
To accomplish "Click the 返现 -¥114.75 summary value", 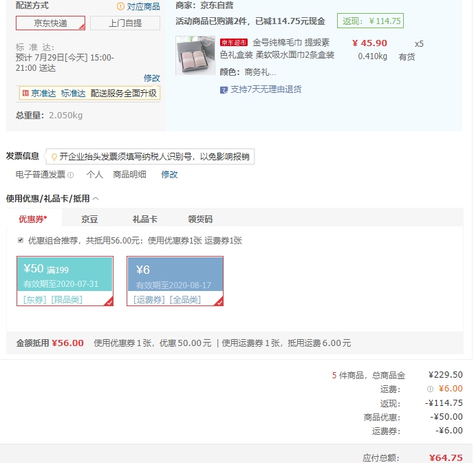I will coord(444,403).
